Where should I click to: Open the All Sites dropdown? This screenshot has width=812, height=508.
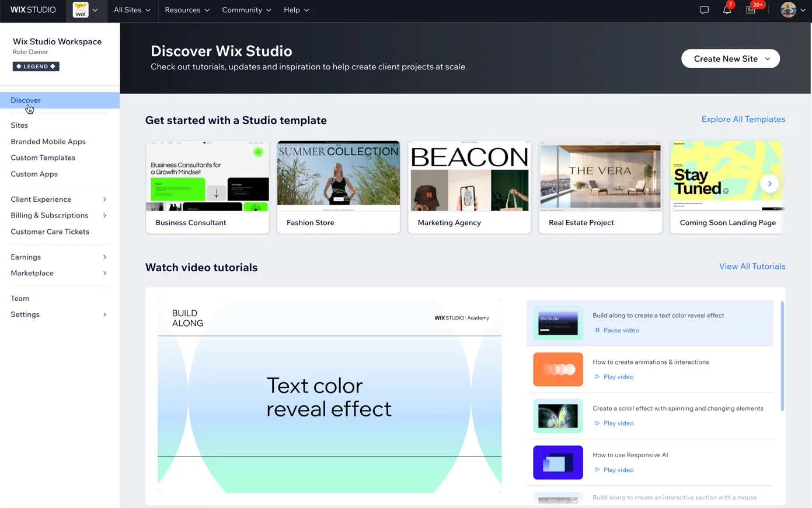(131, 10)
